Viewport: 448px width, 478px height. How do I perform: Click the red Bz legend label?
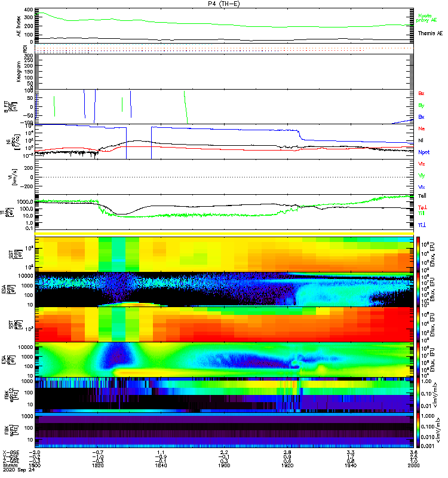click(x=421, y=94)
